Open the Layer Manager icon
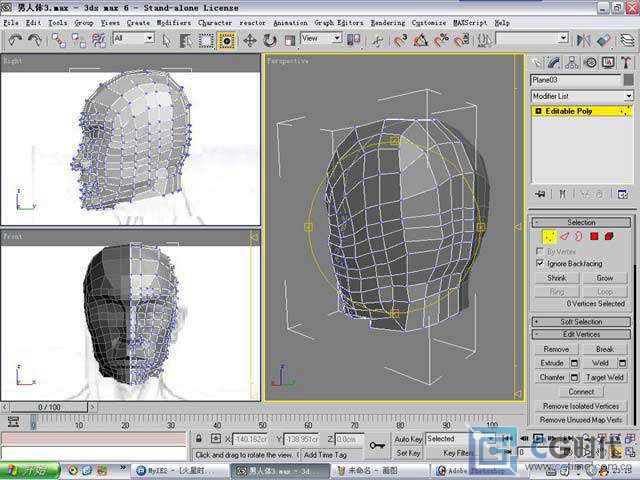This screenshot has width=640, height=480. tap(627, 40)
